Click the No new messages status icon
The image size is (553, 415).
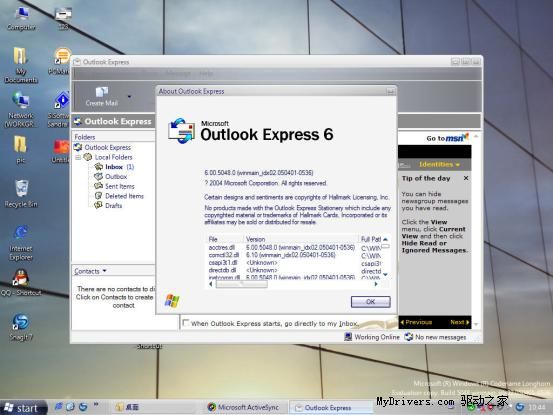point(409,337)
